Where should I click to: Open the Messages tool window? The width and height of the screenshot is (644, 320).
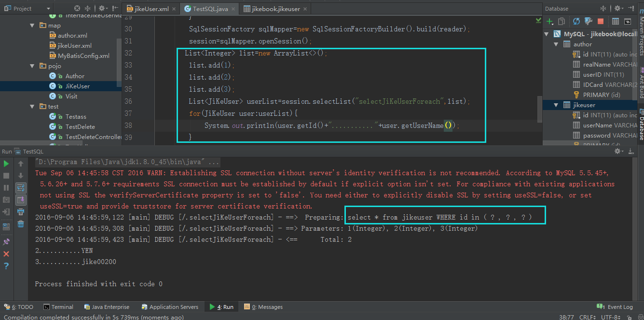[263, 307]
